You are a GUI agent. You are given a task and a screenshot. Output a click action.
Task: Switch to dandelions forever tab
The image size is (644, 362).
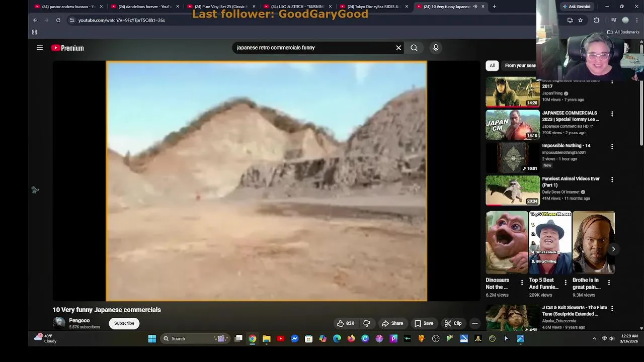pos(145,7)
